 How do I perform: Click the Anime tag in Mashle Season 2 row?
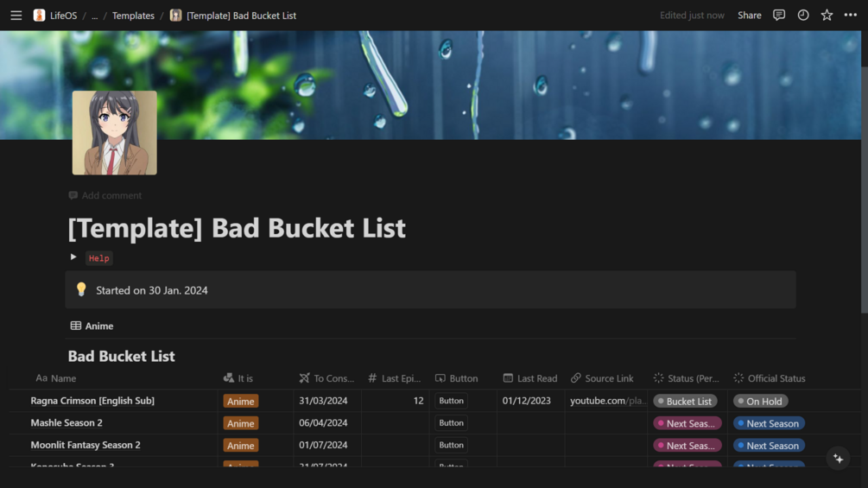click(241, 423)
